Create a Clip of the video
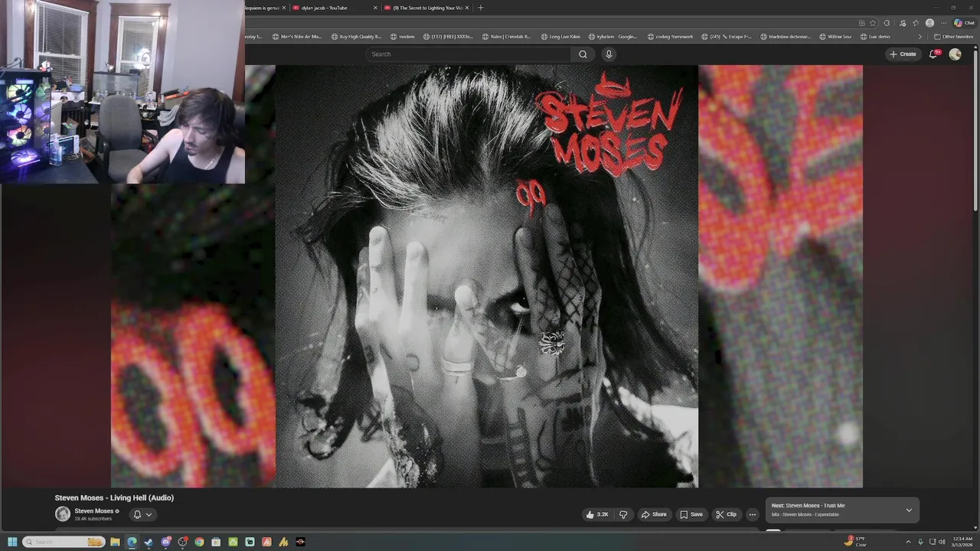Image resolution: width=980 pixels, height=551 pixels. coord(726,514)
